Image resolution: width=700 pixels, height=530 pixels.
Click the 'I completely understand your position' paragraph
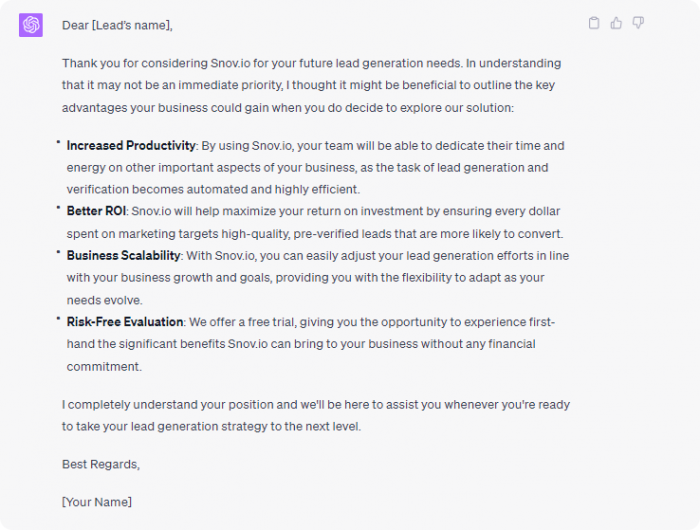[x=316, y=415]
